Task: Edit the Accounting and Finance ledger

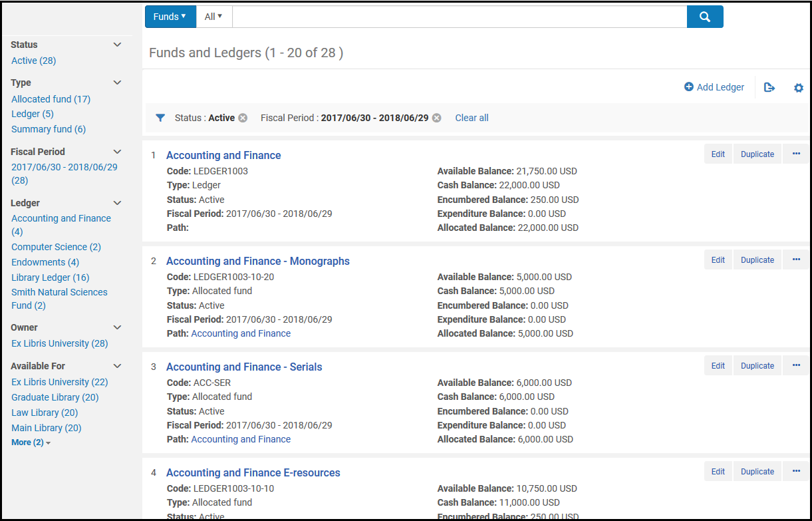Action: 718,154
